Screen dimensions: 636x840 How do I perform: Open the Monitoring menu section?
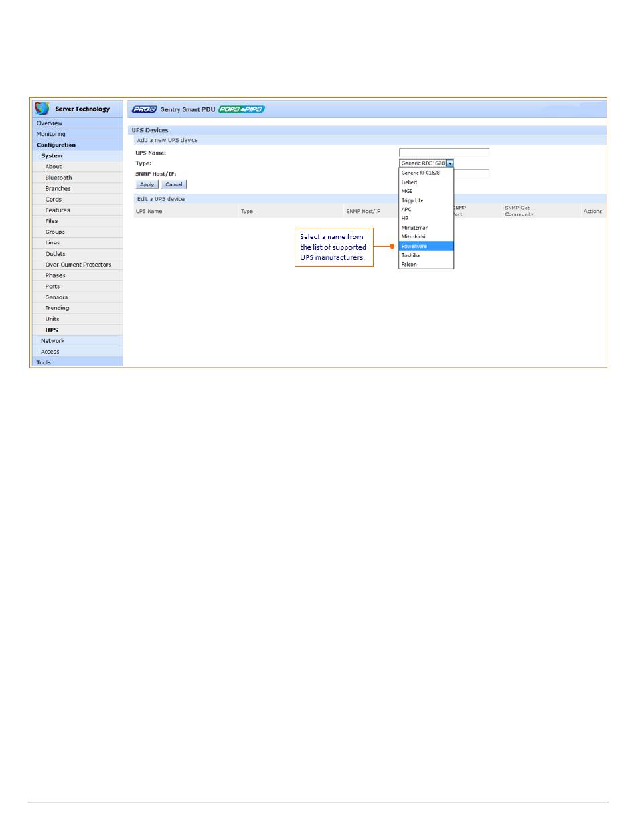[77, 134]
